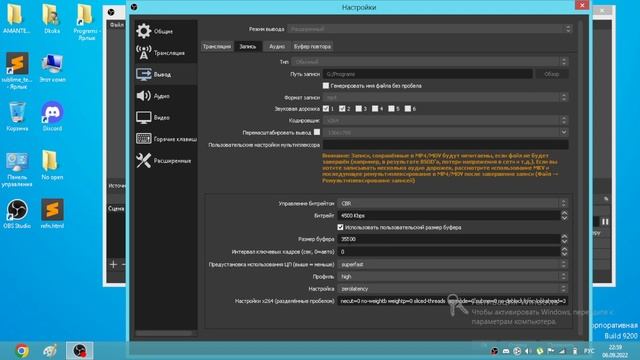This screenshot has width=640, height=360.
Task: Open the Профиль dropdown showing high
Action: pos(452,276)
